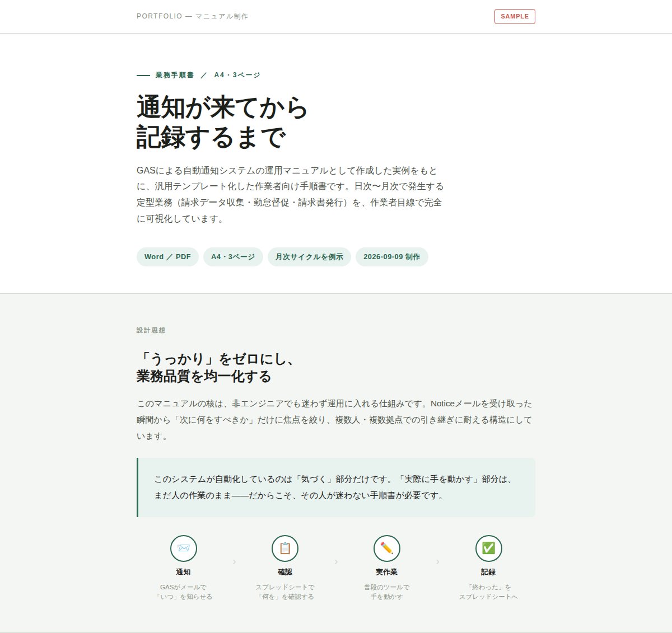Click the caption スプレッドシートで「何を」を確認する

tap(285, 592)
